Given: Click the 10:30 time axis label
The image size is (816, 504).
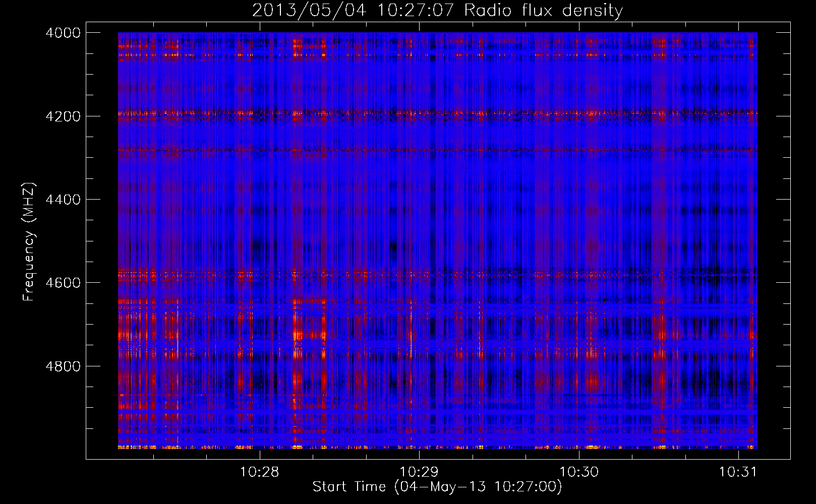Looking at the screenshot, I should click(579, 472).
